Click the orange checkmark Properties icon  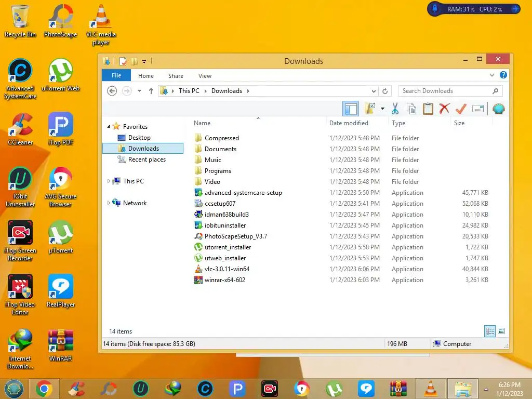pos(461,109)
